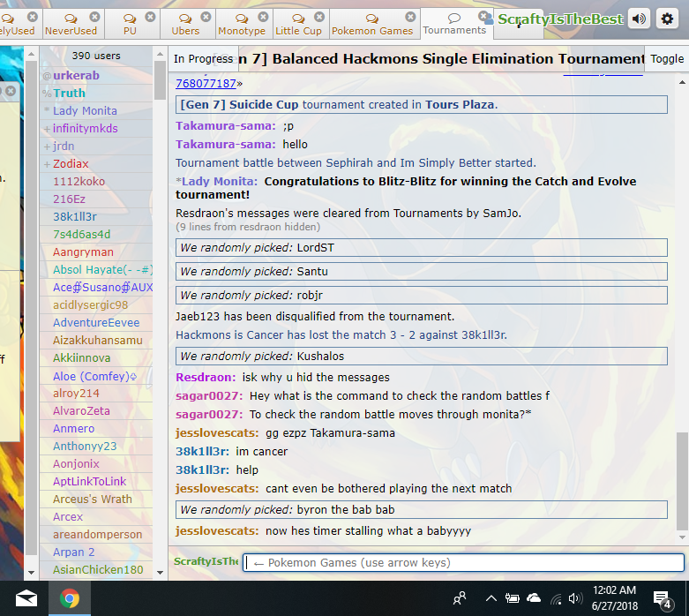Open the battery power tray icon
Image resolution: width=689 pixels, height=616 pixels.
[512, 598]
